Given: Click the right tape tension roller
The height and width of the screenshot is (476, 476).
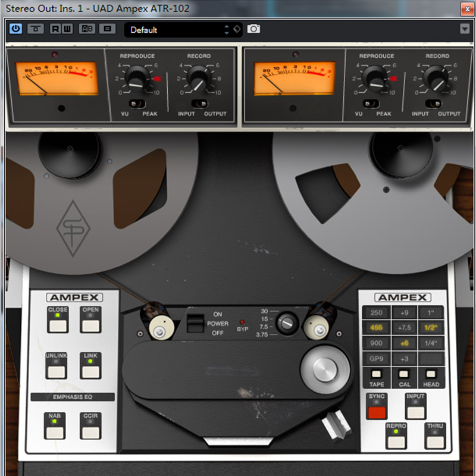Looking at the screenshot, I should coord(317,327).
